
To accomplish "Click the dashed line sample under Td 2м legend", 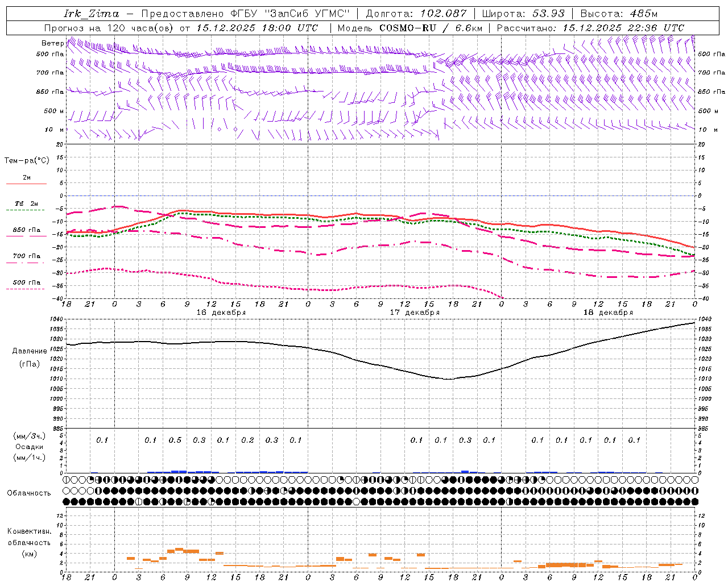I will click(x=25, y=210).
